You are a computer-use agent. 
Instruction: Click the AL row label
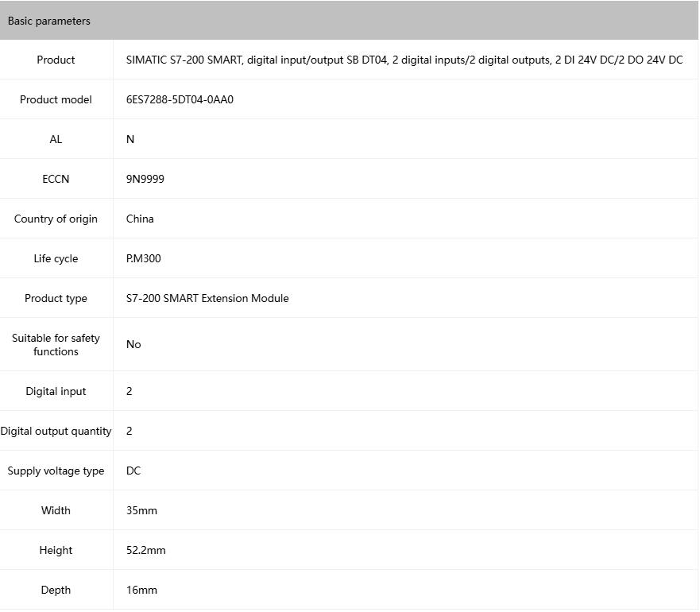[x=56, y=139]
